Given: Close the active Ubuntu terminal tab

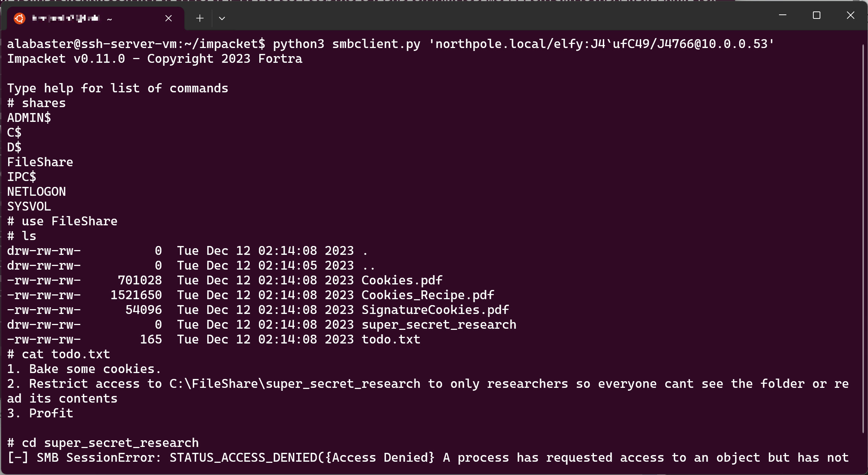Looking at the screenshot, I should (x=169, y=18).
